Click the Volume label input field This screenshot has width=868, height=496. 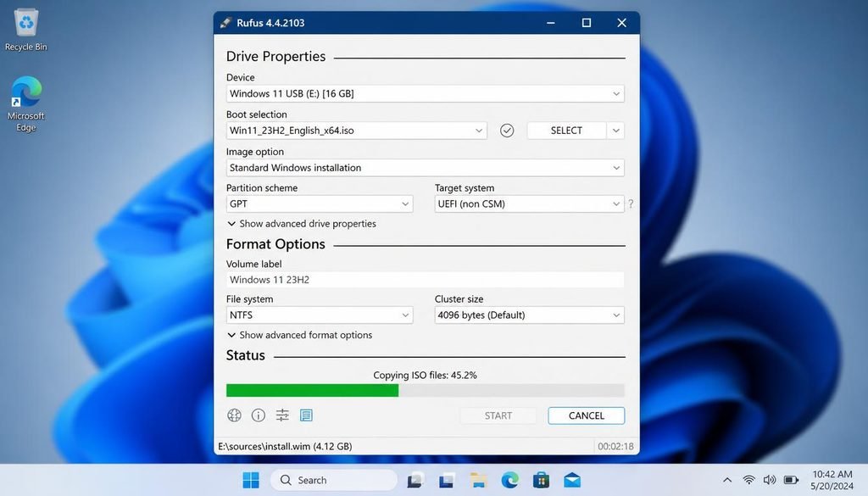click(x=426, y=280)
